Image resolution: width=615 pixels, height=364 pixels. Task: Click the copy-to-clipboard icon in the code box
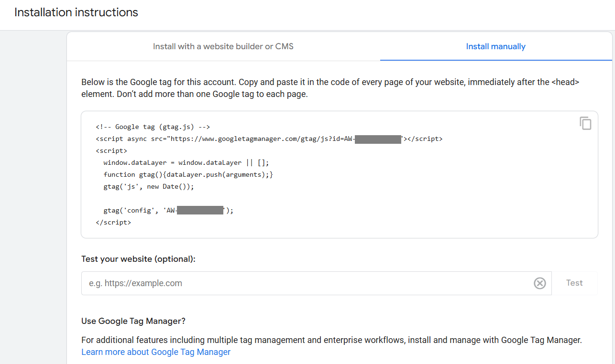(585, 123)
